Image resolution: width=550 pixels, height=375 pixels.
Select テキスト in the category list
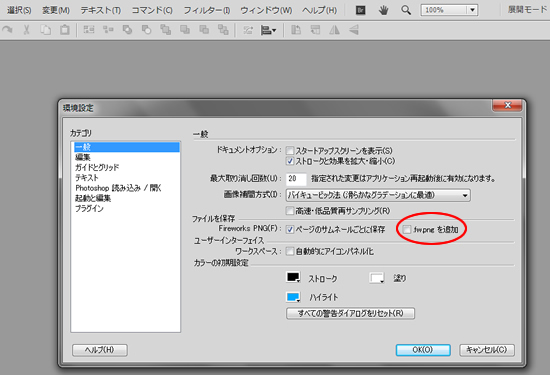pyautogui.click(x=126, y=178)
